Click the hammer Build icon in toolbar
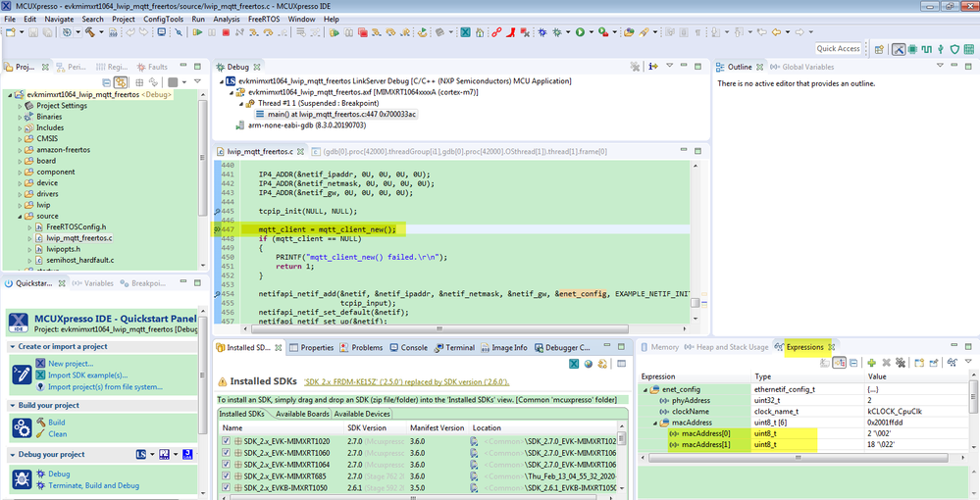The height and width of the screenshot is (500, 980). coord(89,32)
